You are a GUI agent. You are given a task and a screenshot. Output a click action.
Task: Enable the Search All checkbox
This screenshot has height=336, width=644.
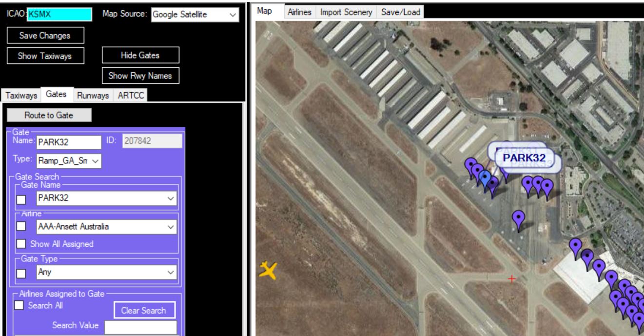[20, 305]
